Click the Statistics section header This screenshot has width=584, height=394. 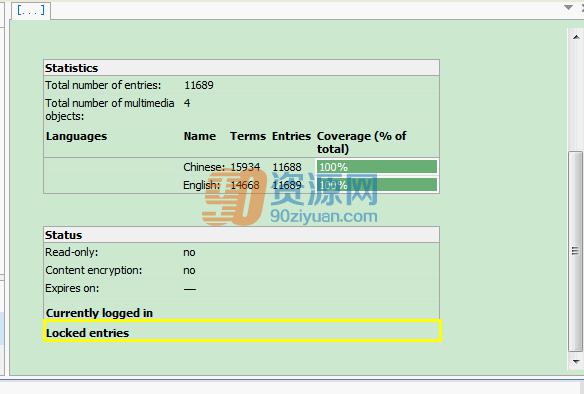[x=241, y=68]
